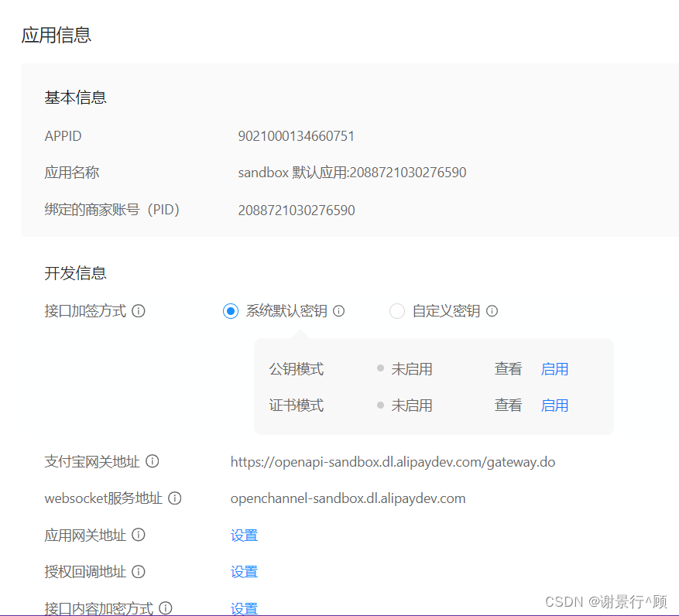679x616 pixels.
Task: Click info icon beside 接口内容加密方式
Action: pyautogui.click(x=166, y=608)
